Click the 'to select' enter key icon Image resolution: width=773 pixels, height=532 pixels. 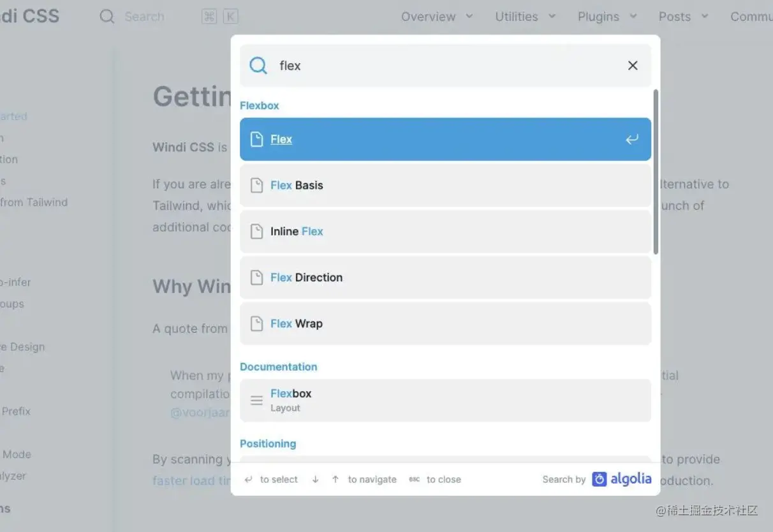click(248, 480)
